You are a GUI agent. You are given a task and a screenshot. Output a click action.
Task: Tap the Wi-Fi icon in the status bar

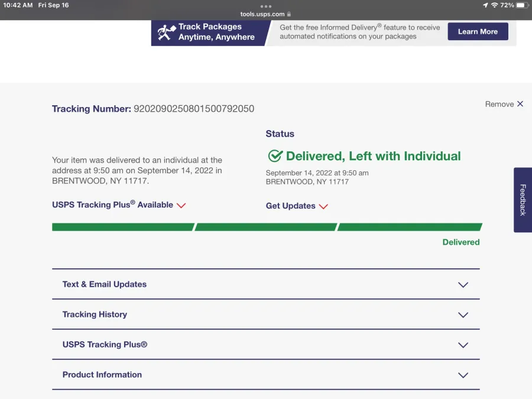click(494, 5)
